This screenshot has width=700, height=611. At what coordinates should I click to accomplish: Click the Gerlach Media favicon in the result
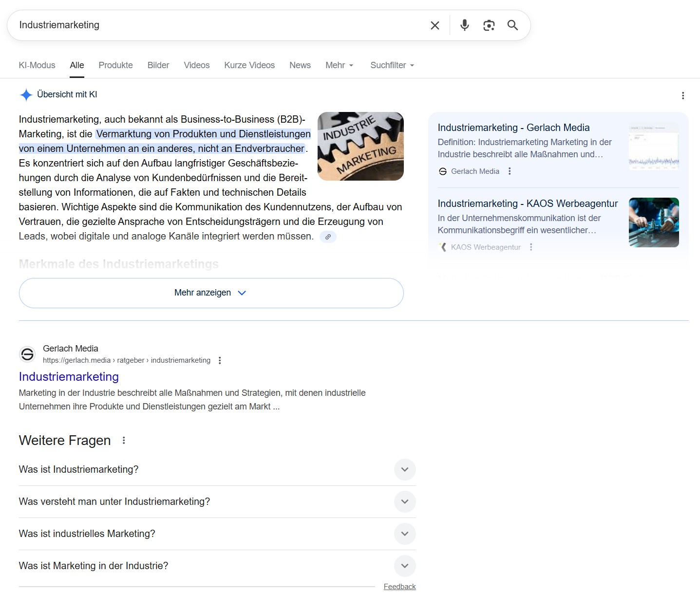point(27,354)
